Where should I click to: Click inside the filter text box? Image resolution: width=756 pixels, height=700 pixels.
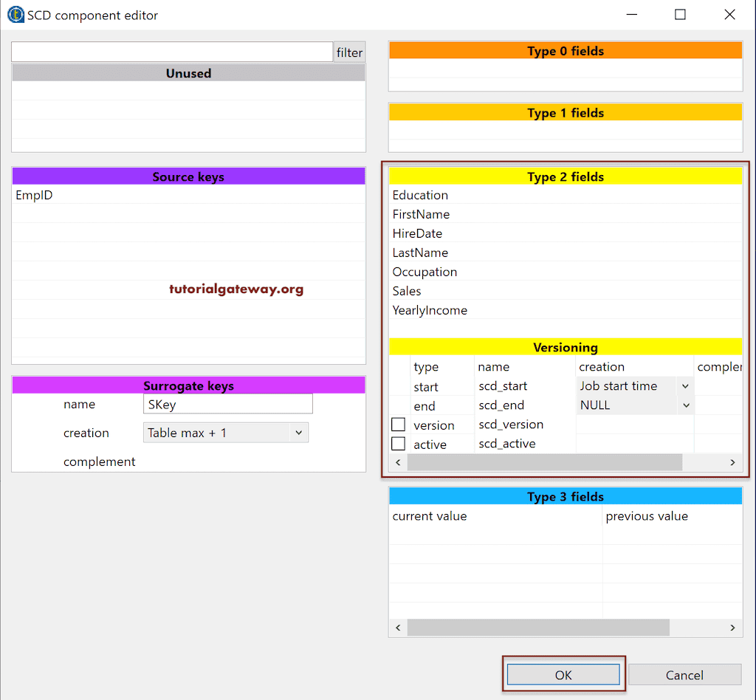(171, 52)
